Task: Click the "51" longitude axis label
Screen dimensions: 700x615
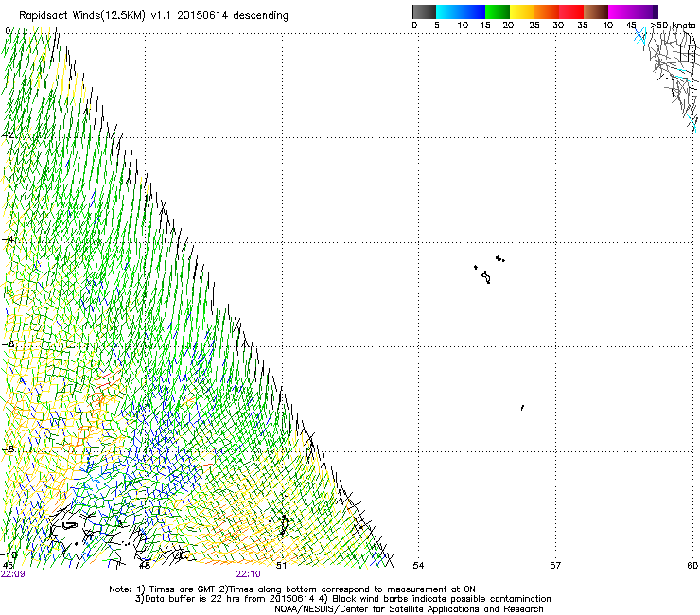Action: click(x=281, y=566)
